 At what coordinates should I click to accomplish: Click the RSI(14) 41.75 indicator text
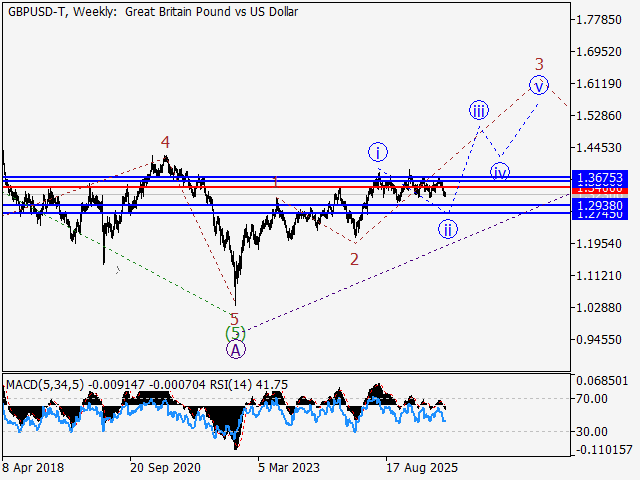(x=249, y=384)
